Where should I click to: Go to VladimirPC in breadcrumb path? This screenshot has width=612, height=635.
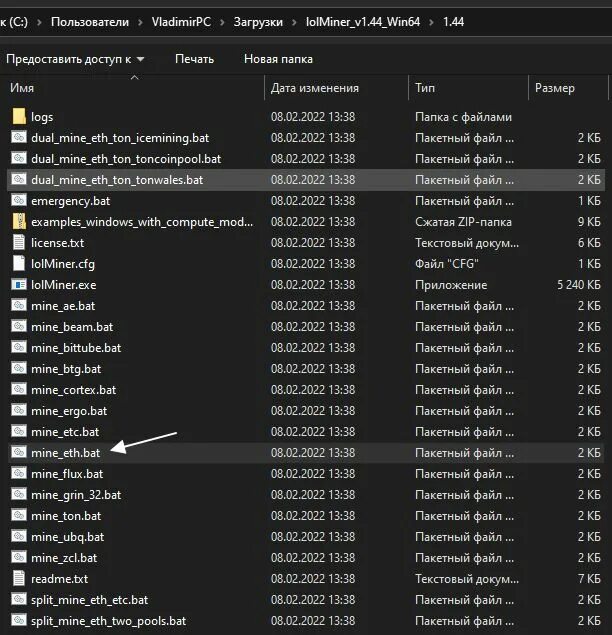pyautogui.click(x=181, y=22)
